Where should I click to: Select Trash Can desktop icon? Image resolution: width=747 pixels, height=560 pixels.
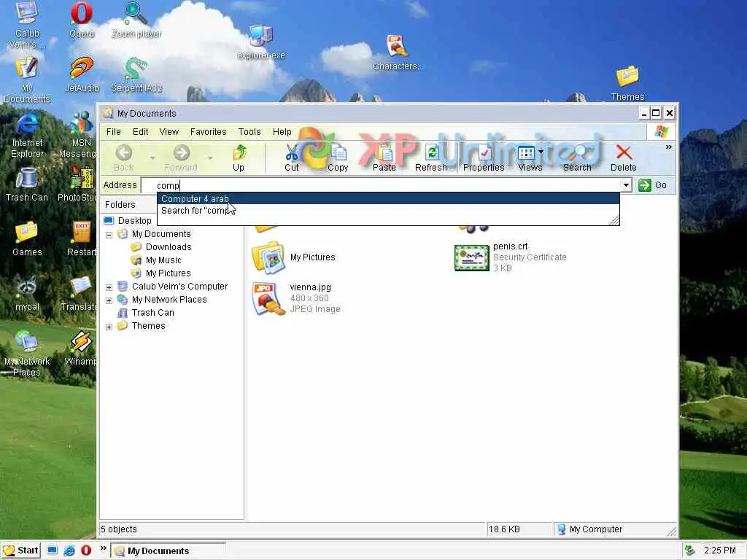27,184
